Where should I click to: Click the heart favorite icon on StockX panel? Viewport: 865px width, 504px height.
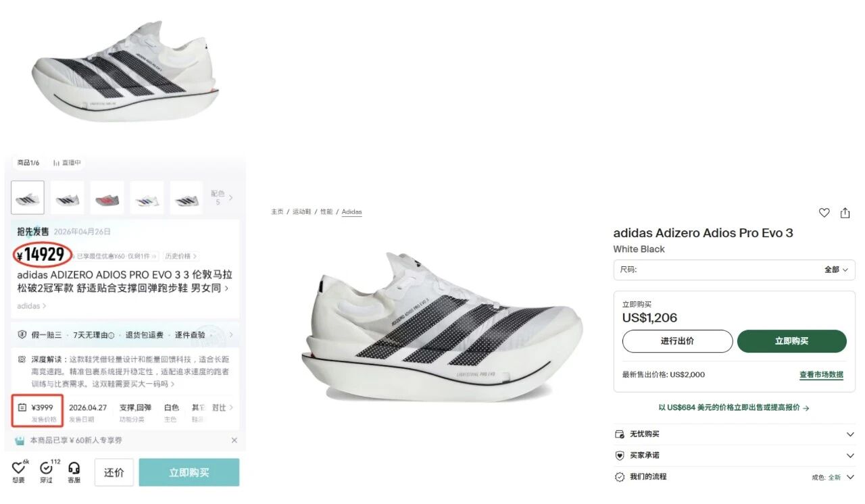point(824,213)
